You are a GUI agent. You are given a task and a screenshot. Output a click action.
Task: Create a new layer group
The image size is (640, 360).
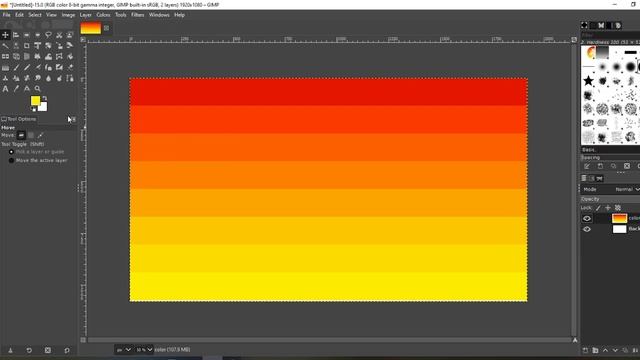pos(596,350)
